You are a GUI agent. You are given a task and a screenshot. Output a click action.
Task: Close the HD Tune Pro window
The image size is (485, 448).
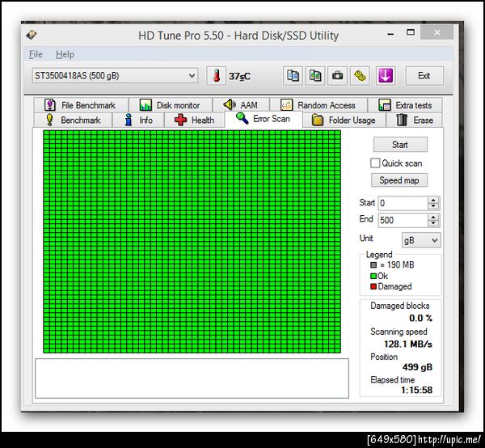[x=436, y=32]
